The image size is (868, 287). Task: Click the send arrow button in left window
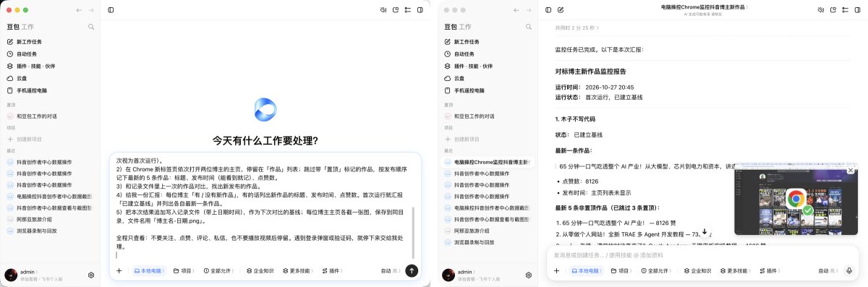(x=412, y=270)
